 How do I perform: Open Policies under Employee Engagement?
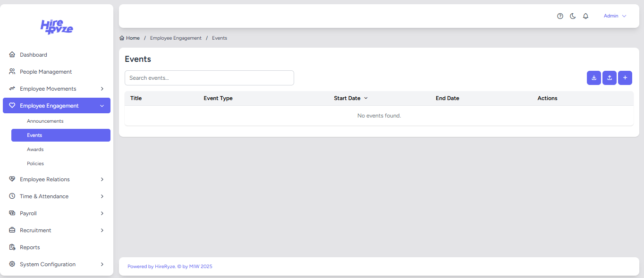35,164
